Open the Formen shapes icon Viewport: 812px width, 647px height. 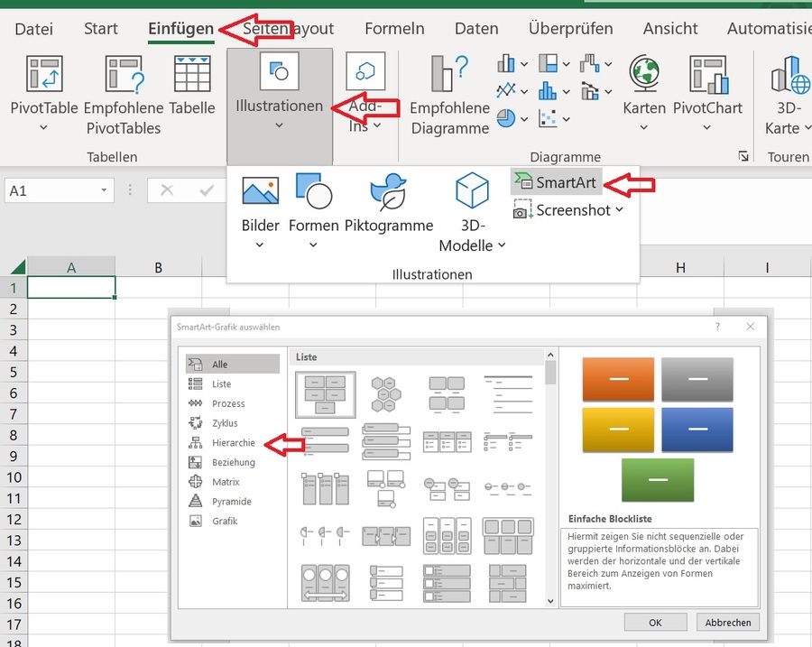[x=313, y=190]
